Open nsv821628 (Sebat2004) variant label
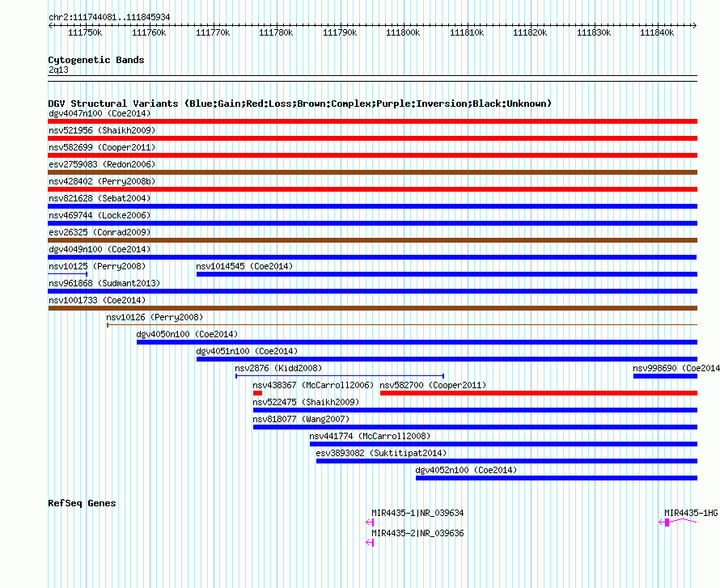This screenshot has height=588, width=720. pos(100,198)
